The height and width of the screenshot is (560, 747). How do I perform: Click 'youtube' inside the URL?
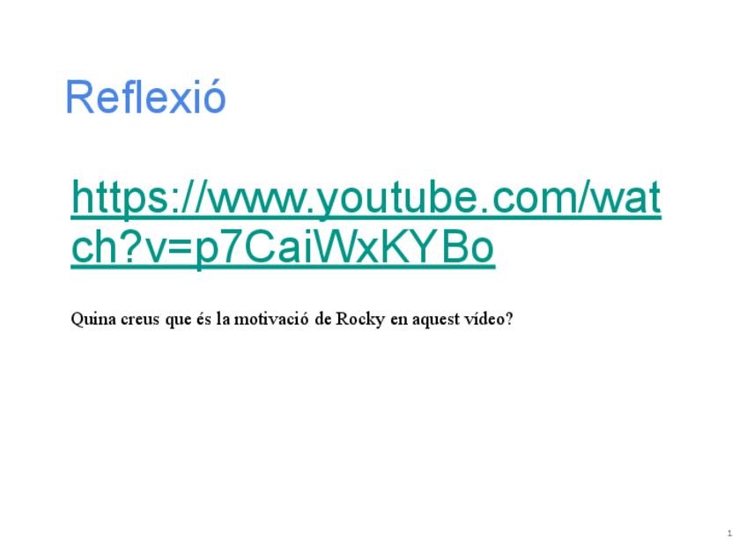click(395, 197)
